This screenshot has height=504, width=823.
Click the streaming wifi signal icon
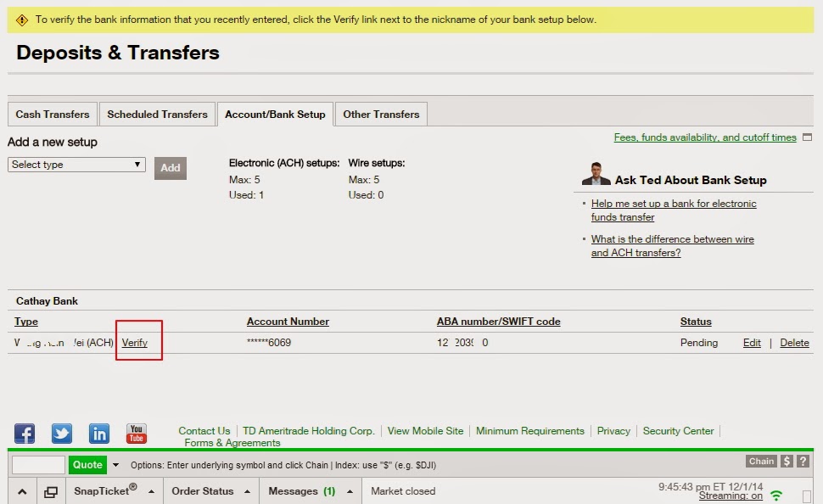(776, 495)
